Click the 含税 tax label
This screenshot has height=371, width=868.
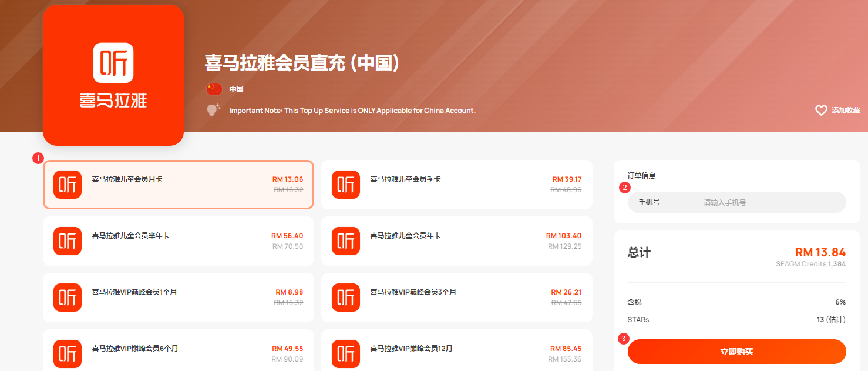635,302
